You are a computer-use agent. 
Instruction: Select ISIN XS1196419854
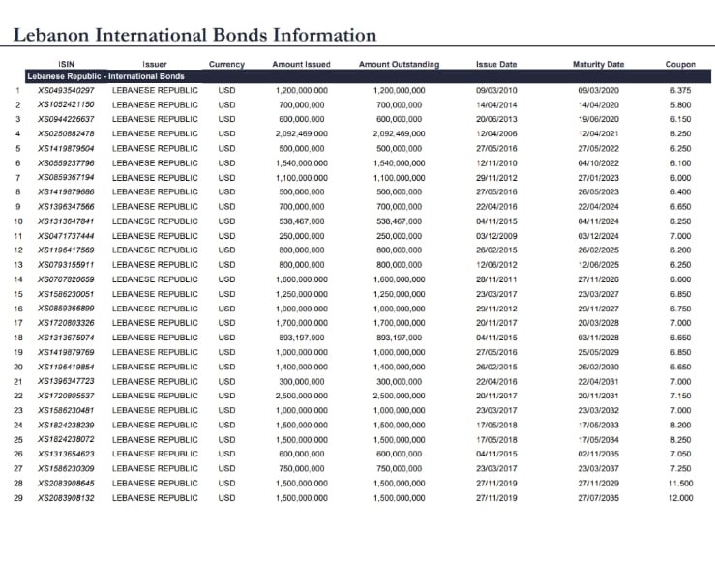(66, 367)
